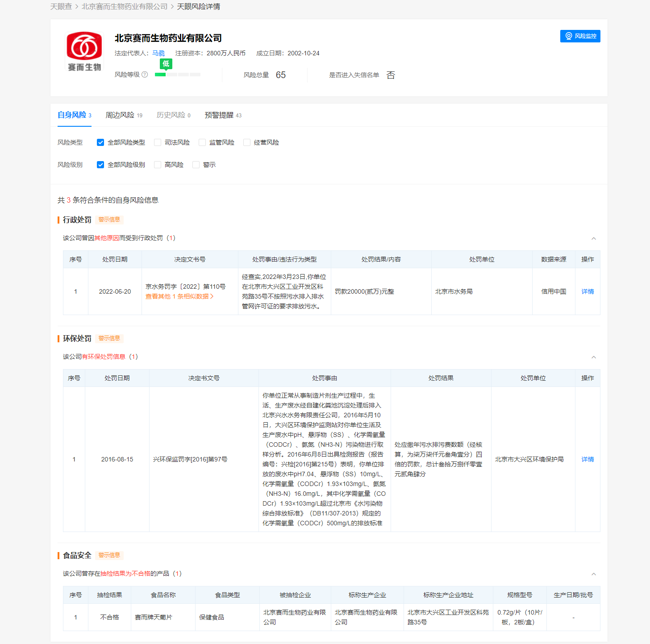
Task: Click 警示信息 tag beside 食品安全
Action: point(109,555)
